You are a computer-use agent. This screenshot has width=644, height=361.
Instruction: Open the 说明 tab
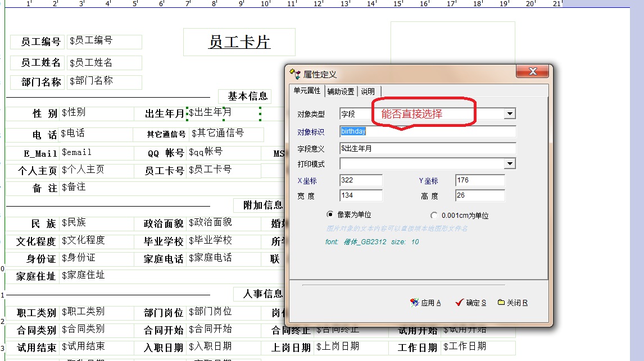point(368,92)
